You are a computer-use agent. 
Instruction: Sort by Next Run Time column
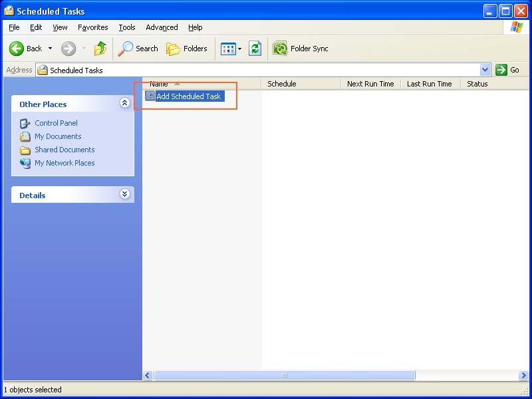(370, 84)
